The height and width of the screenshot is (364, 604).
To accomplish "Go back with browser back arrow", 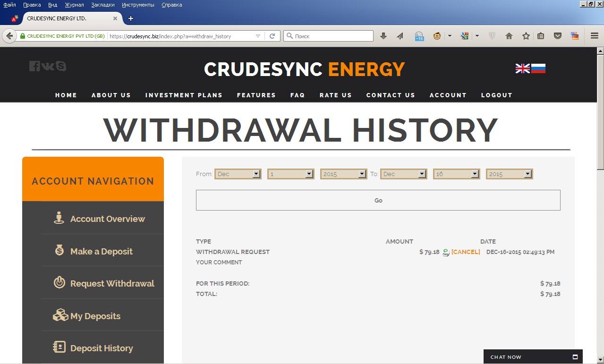I will coord(9,36).
